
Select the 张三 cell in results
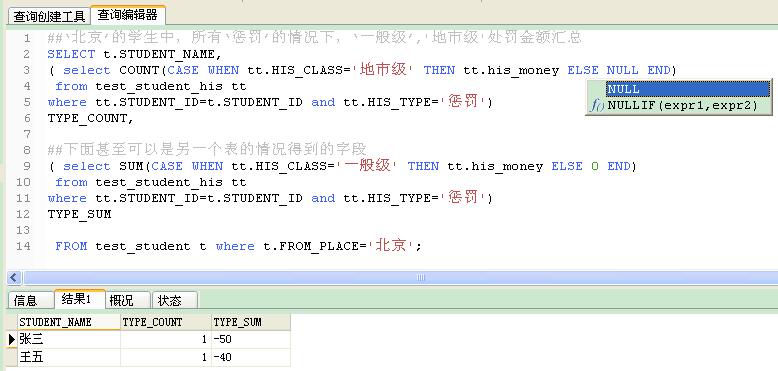[x=69, y=340]
